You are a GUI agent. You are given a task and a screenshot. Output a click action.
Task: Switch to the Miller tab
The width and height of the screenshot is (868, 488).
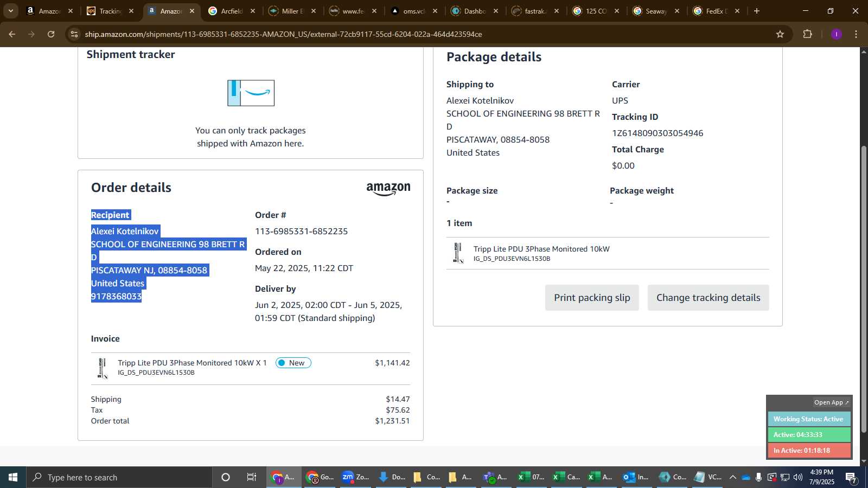(292, 11)
